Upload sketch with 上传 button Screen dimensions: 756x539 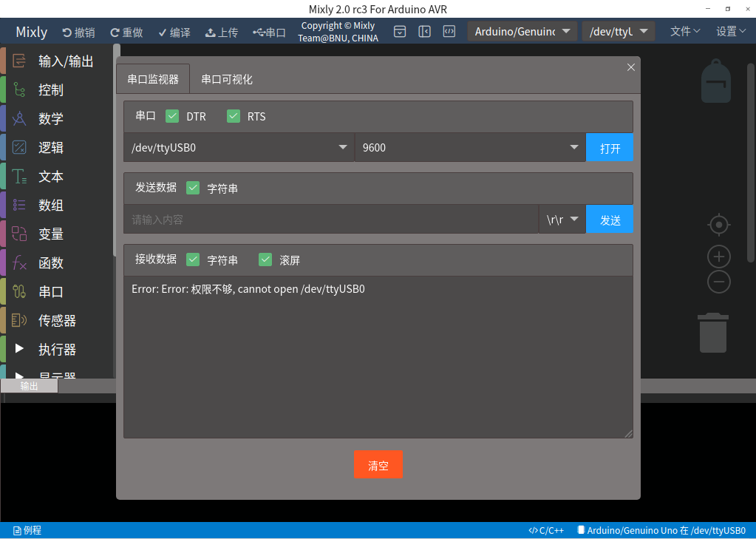coord(222,33)
